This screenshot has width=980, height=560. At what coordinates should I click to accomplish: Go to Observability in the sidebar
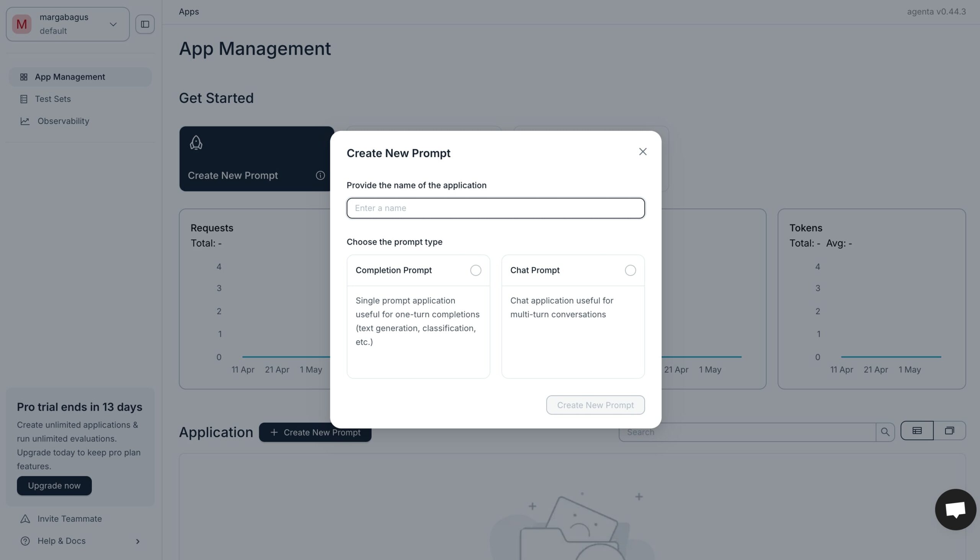(x=63, y=121)
